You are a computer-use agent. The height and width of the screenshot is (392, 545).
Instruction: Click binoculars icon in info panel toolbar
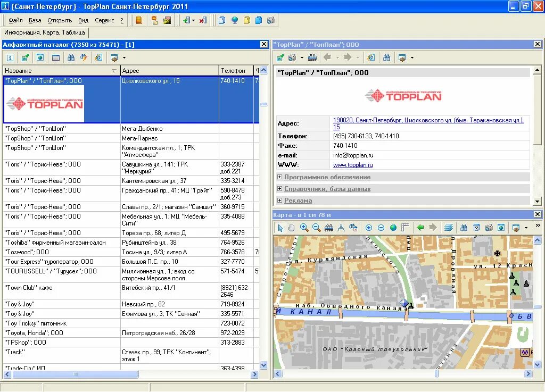click(386, 57)
